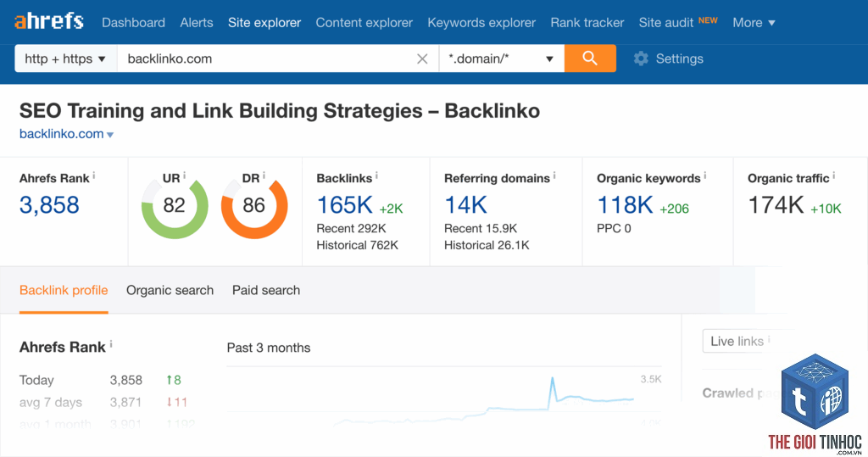Click the Ahrefs logo
This screenshot has width=868, height=457.
(x=48, y=21)
